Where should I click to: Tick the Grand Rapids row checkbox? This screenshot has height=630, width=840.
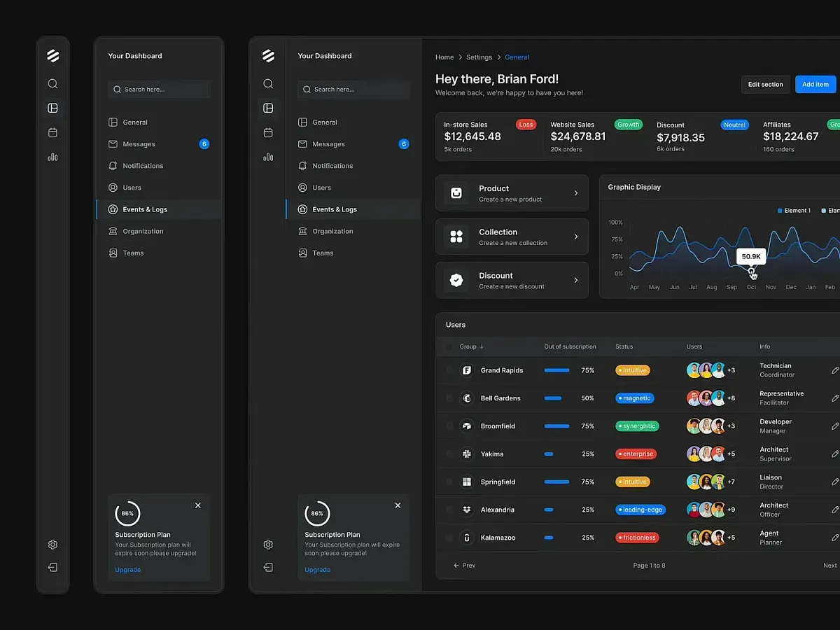pos(449,370)
